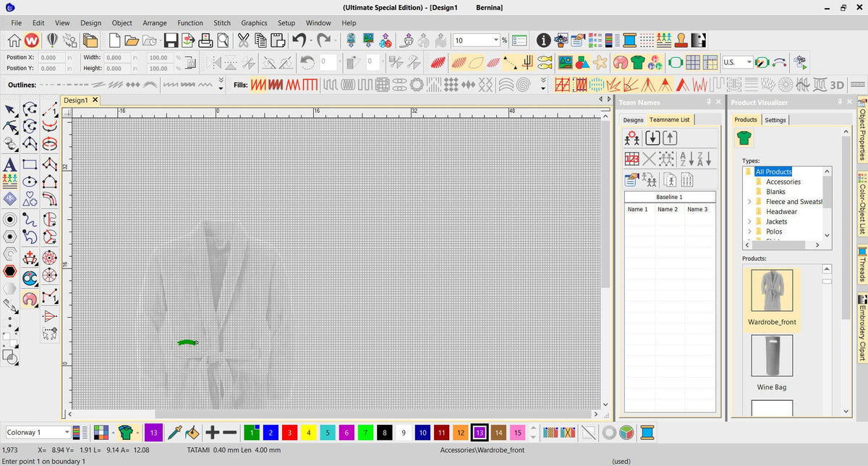Click the Copy icon in toolbar
Screen dimensions: 868x466
pos(260,41)
